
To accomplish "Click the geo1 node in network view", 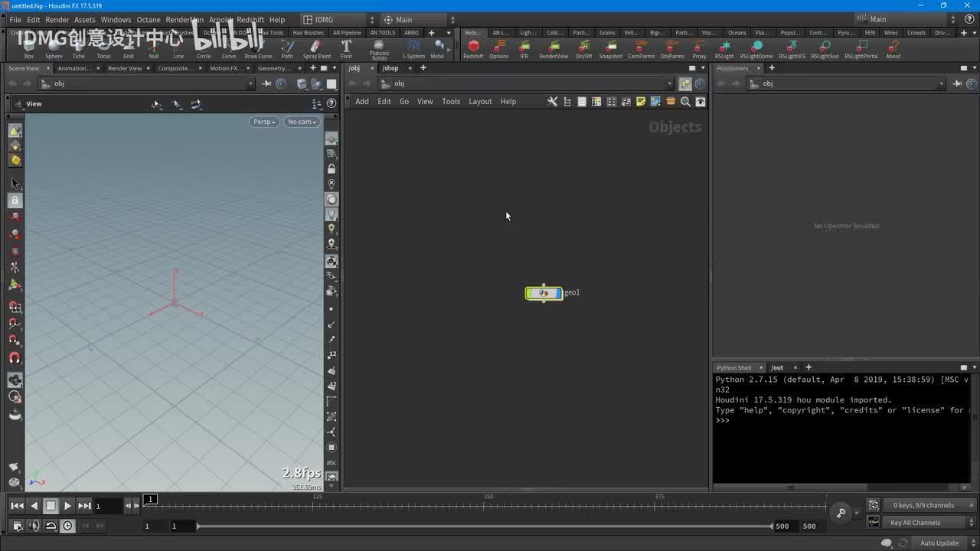I will point(544,293).
